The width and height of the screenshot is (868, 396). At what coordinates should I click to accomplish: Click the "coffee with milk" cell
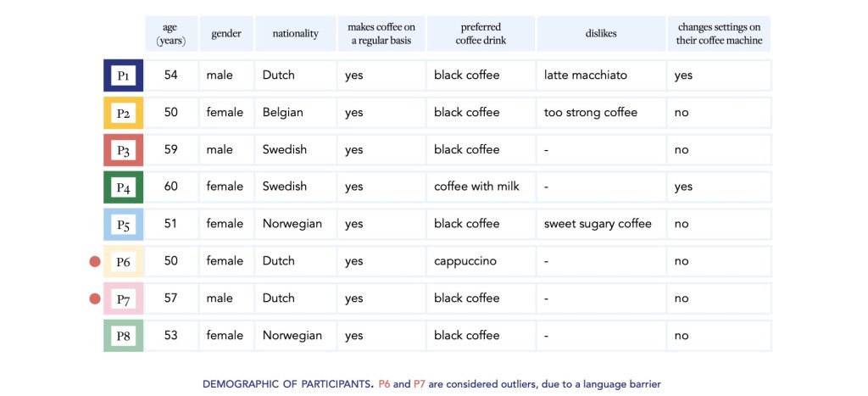click(475, 187)
